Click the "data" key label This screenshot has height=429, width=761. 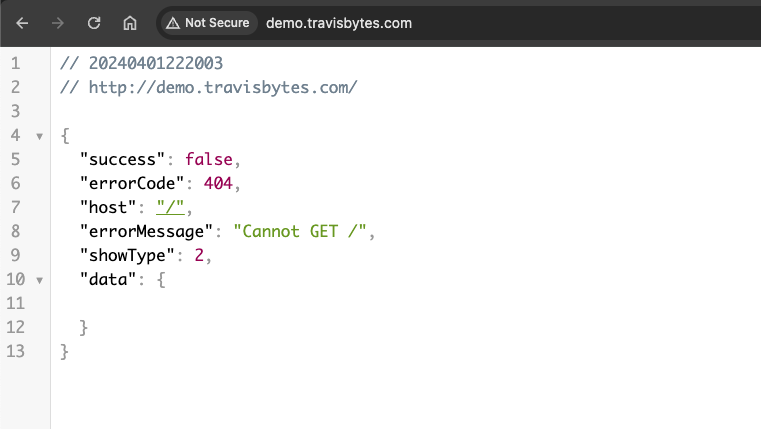coord(108,280)
